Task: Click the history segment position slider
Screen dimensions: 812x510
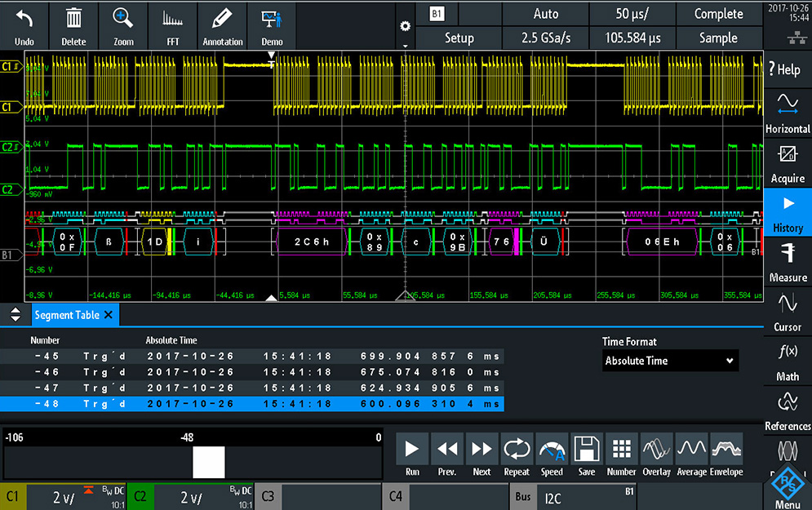Action: (x=208, y=462)
